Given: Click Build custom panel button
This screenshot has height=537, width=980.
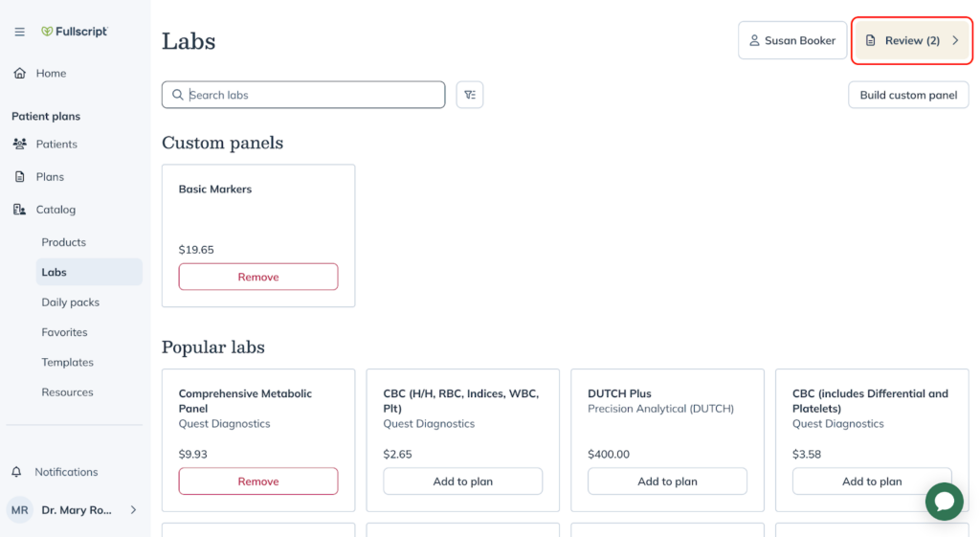Looking at the screenshot, I should pos(908,95).
